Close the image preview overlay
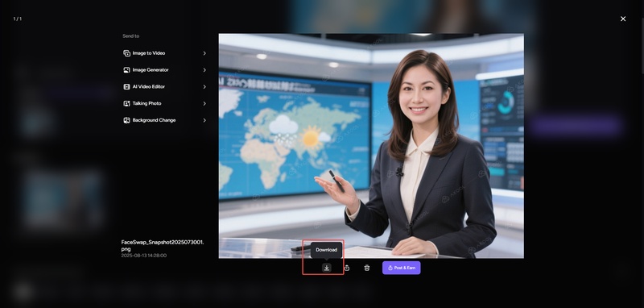The image size is (644, 308). point(623,19)
